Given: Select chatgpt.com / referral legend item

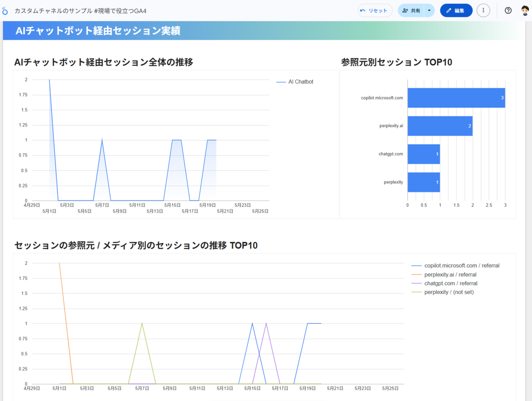Looking at the screenshot, I should coord(445,283).
